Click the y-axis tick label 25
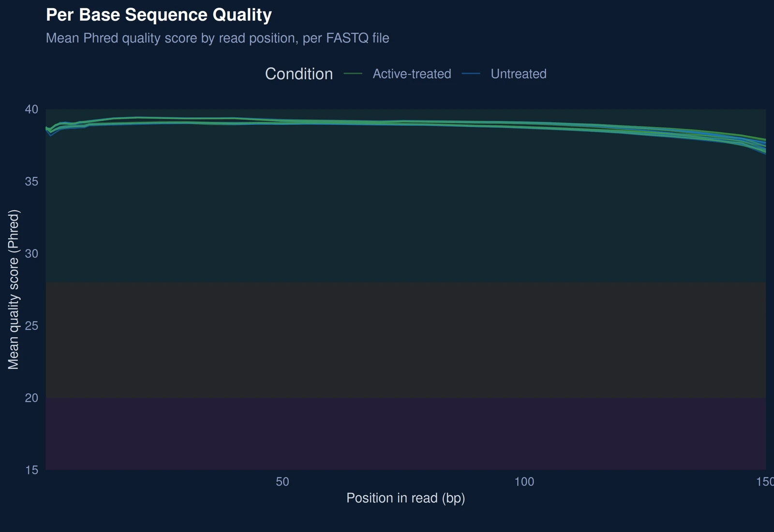The image size is (774, 532). (x=31, y=325)
